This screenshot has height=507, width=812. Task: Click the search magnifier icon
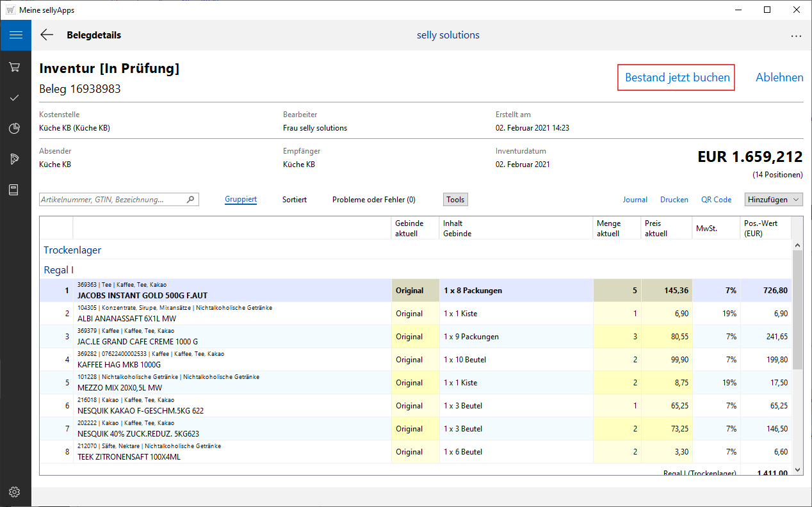point(190,200)
